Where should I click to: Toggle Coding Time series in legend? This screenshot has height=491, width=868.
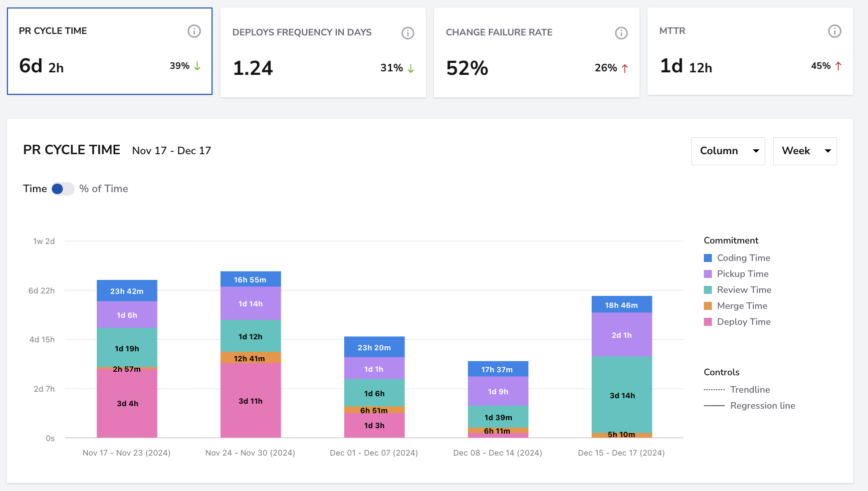[x=737, y=258]
